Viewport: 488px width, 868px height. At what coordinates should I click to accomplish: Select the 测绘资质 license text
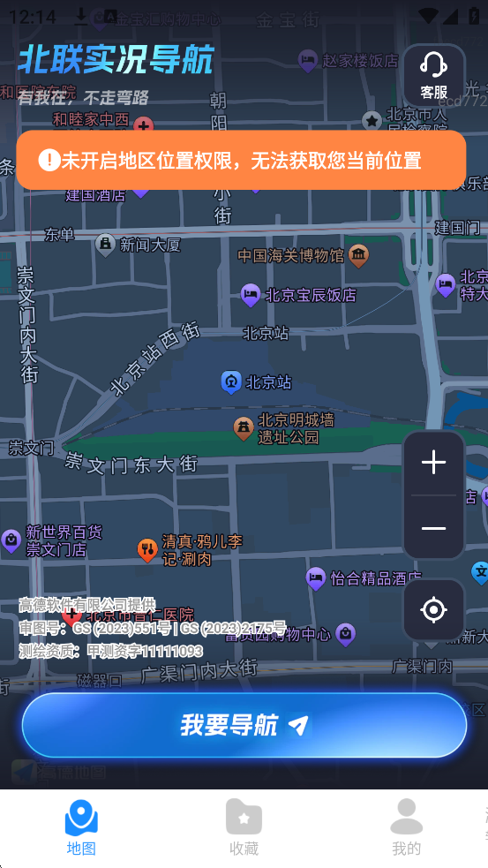point(110,651)
